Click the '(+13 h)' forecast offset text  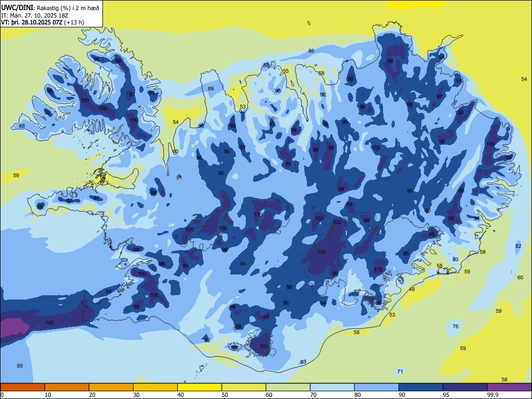(74, 22)
